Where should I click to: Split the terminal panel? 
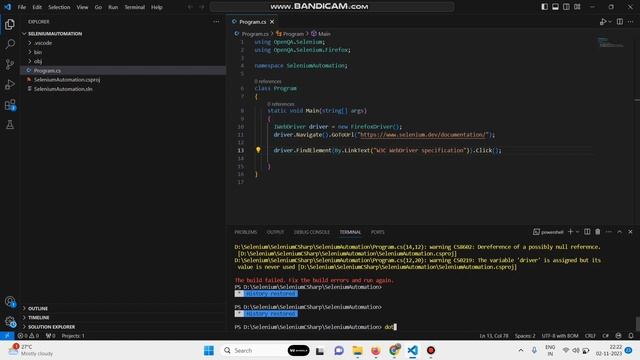[x=587, y=232]
